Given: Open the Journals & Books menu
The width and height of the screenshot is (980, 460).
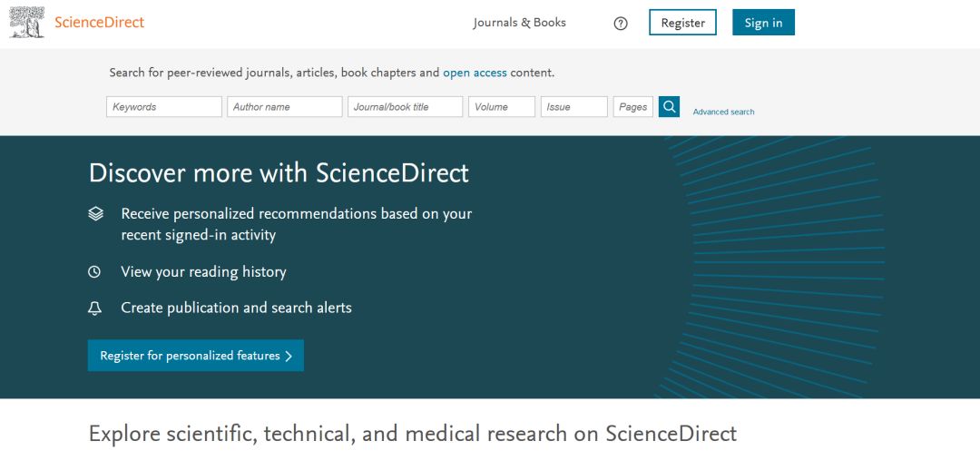Looking at the screenshot, I should pos(519,23).
